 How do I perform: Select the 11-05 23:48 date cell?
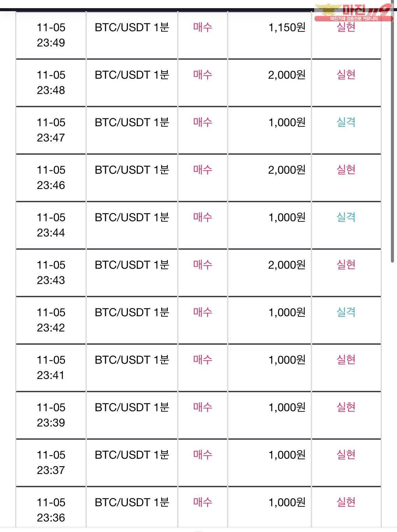[x=51, y=82]
